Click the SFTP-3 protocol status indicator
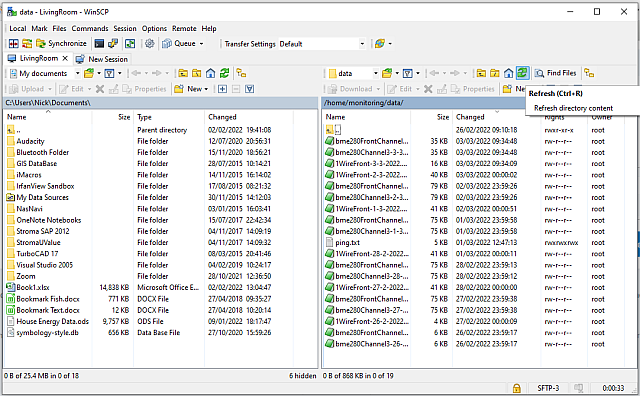This screenshot has height=396, width=640. click(x=548, y=388)
